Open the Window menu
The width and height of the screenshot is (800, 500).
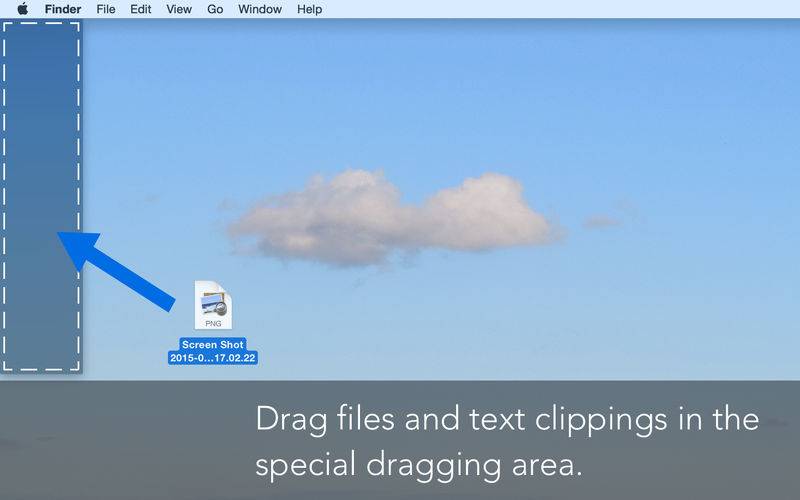click(x=260, y=9)
